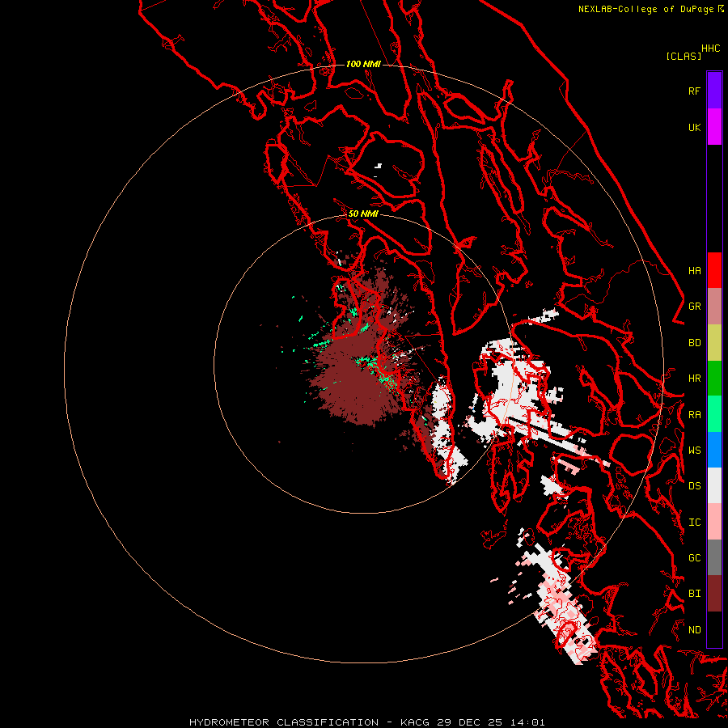The height and width of the screenshot is (728, 728).
Task: Pick the light green RA swatch
Action: [x=714, y=414]
